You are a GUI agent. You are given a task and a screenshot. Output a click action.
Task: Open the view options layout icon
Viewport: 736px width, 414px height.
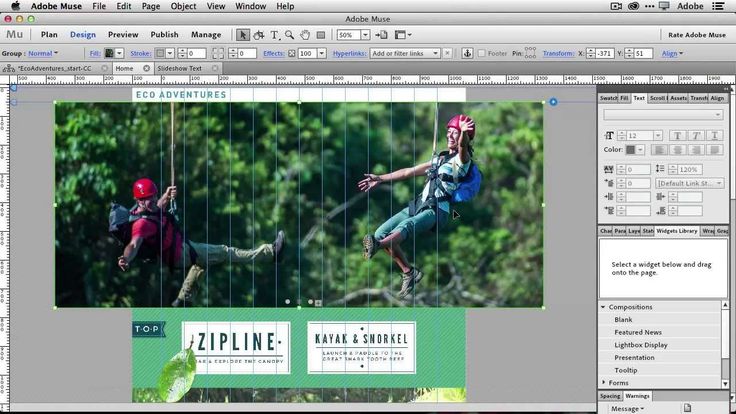click(x=403, y=35)
